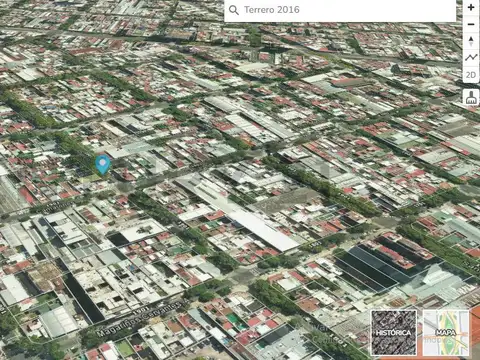Click the blue location pin marker
The height and width of the screenshot is (360, 480).
(x=103, y=165)
